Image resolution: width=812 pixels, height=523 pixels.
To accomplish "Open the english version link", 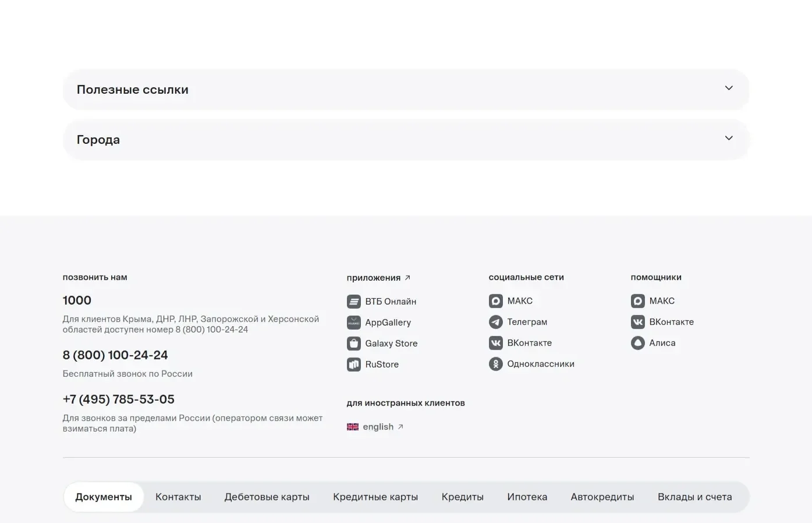I will click(378, 427).
